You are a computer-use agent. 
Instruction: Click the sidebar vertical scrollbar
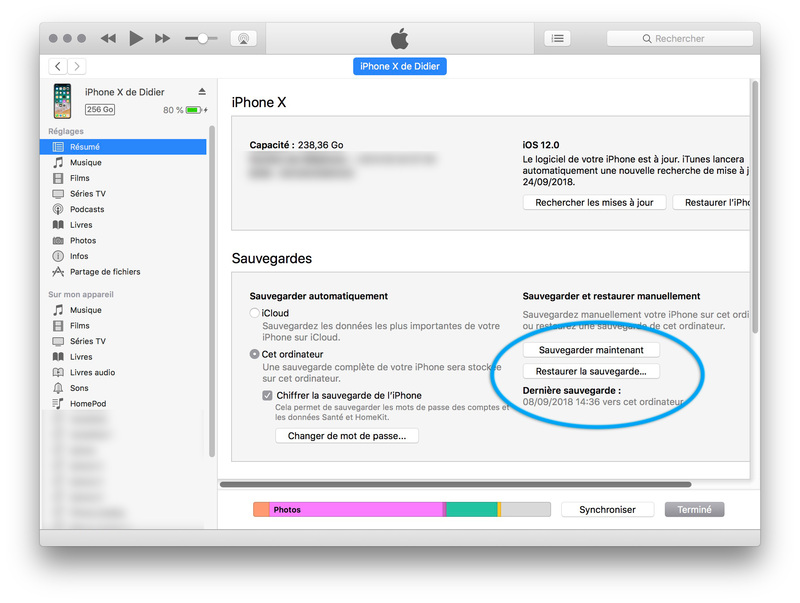212,291
